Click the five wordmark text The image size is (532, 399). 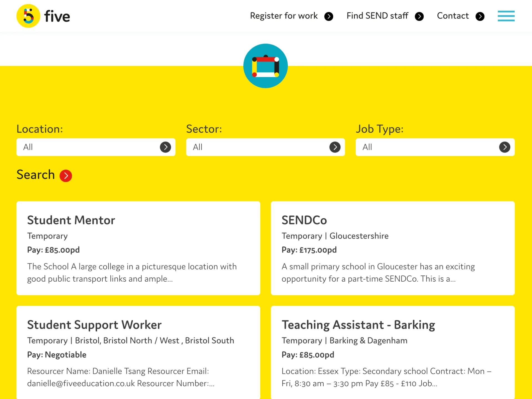click(57, 17)
